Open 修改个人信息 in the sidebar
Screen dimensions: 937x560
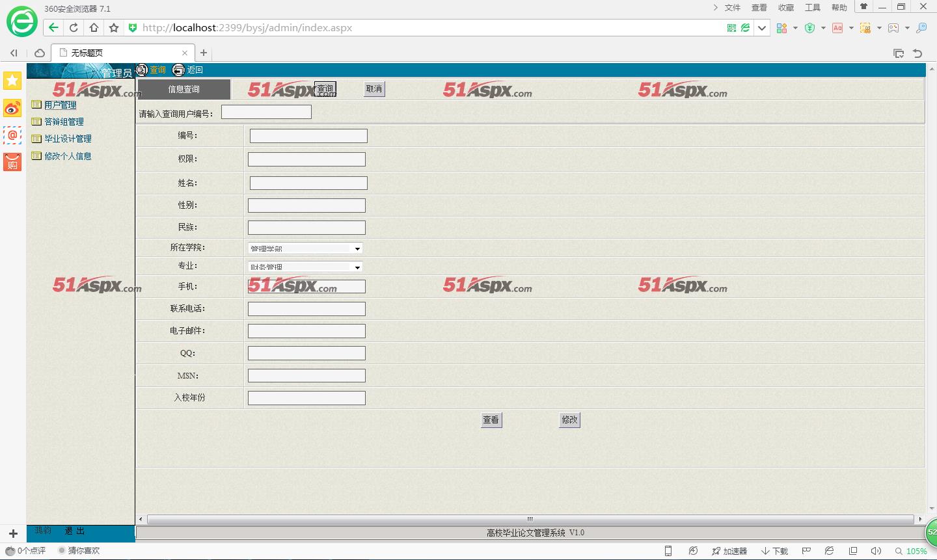tap(68, 156)
